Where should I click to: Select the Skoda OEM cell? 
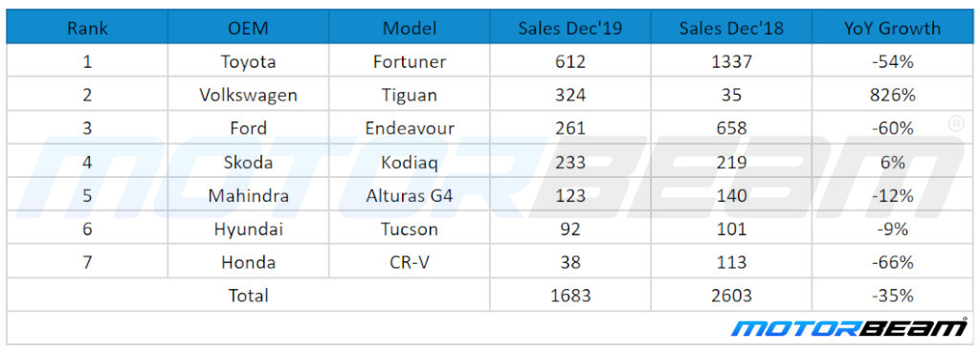click(x=248, y=162)
